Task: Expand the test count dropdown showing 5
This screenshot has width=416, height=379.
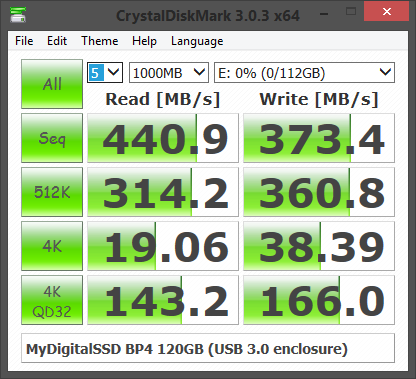Action: pos(105,72)
